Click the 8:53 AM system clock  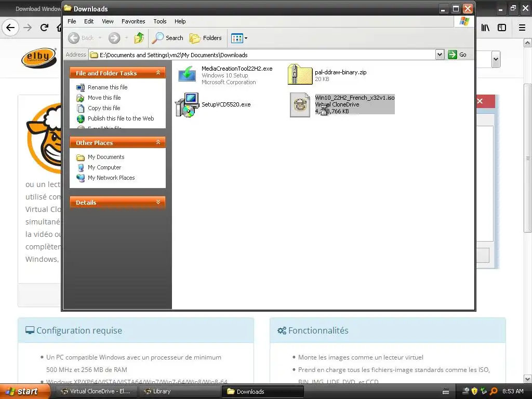[x=513, y=391]
